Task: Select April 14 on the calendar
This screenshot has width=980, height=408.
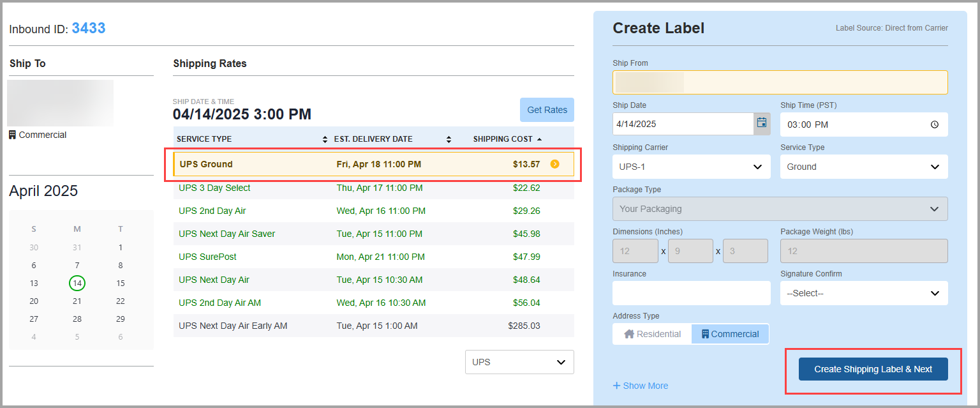Action: (77, 283)
